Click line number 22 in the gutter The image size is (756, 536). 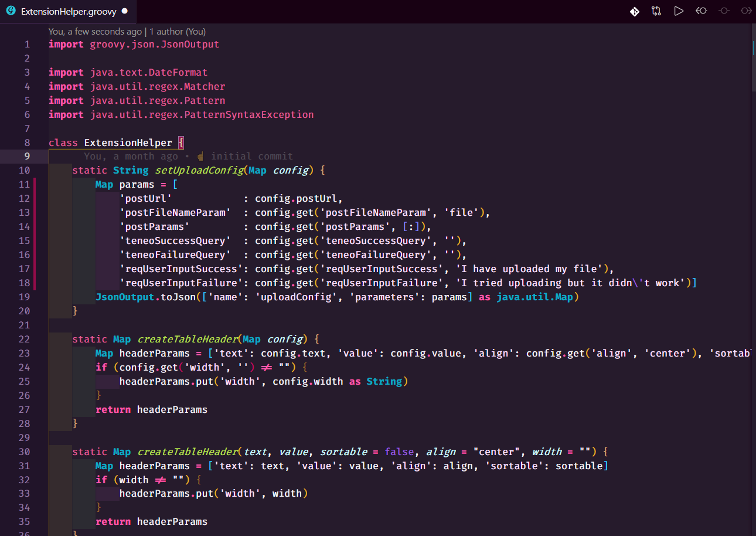coord(24,340)
